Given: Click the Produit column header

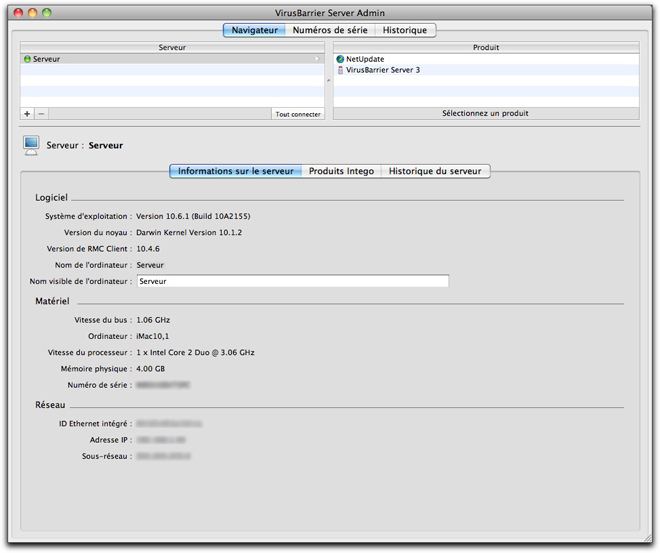Looking at the screenshot, I should pos(486,48).
